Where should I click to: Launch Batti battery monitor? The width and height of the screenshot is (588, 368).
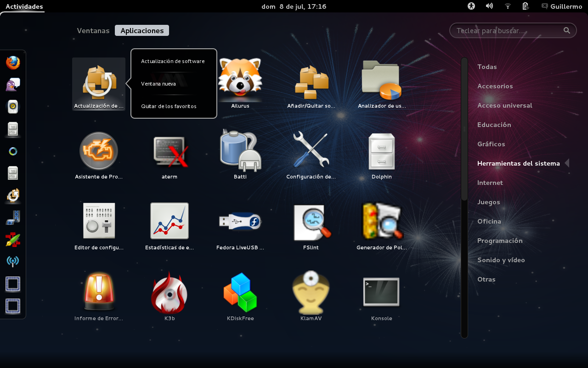pos(240,155)
